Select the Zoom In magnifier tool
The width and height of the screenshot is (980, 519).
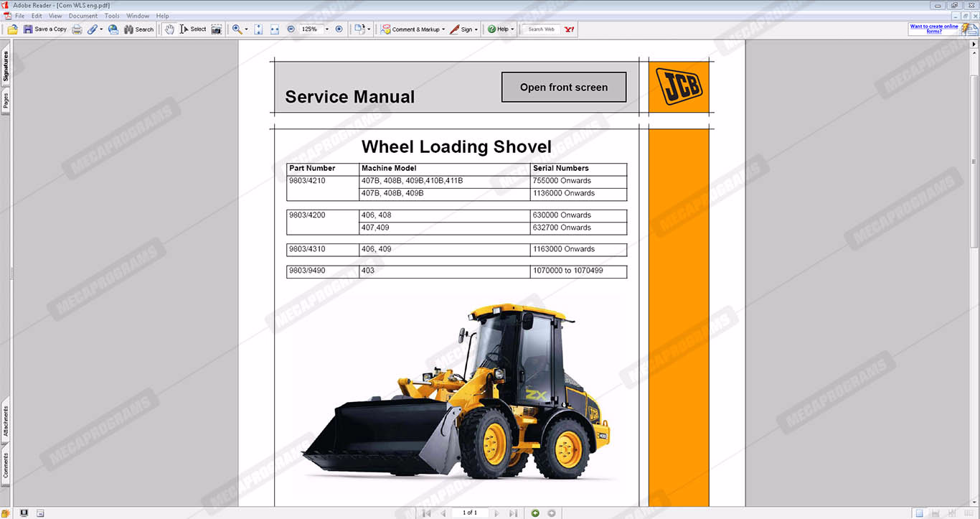[237, 29]
